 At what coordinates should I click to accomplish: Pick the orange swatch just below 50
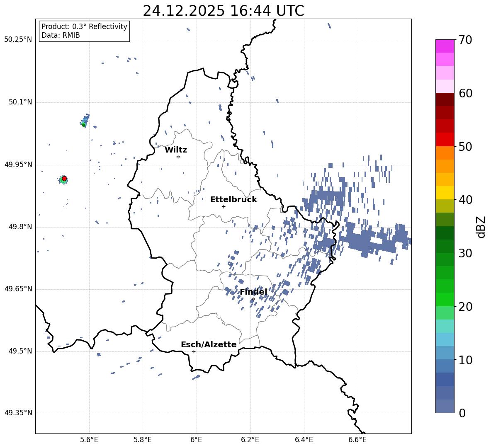coord(445,153)
